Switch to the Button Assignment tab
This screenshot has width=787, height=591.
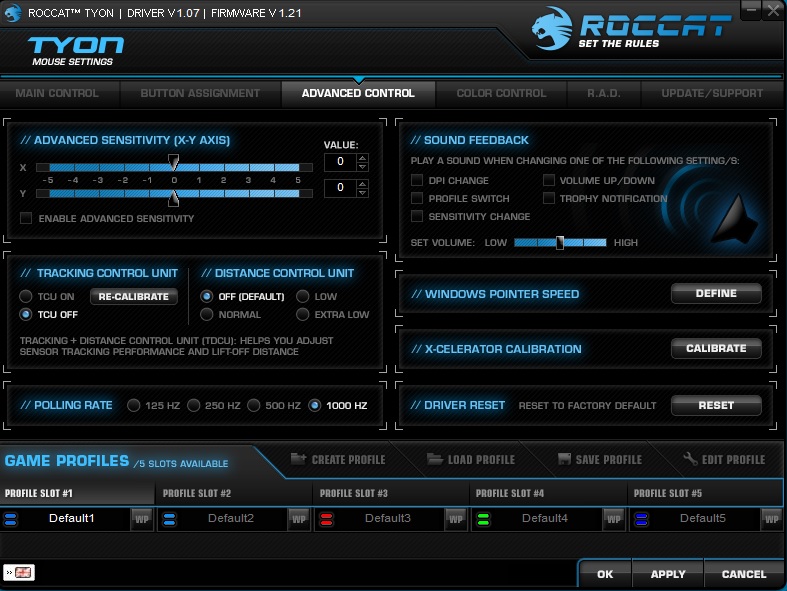[200, 93]
